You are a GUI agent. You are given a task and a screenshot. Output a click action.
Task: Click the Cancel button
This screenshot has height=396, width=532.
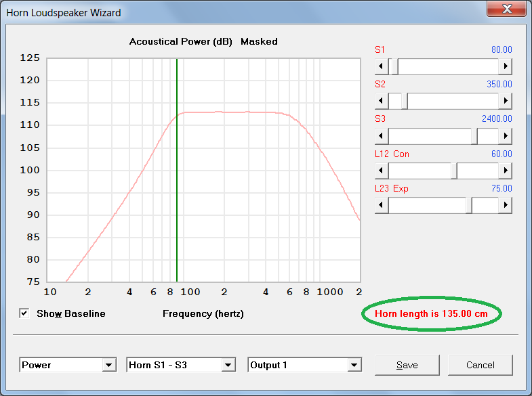[480, 365]
